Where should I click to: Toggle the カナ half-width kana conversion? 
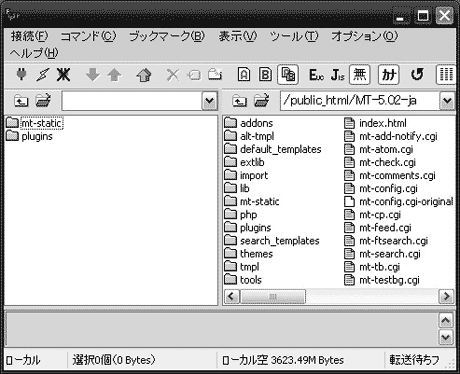pos(389,74)
